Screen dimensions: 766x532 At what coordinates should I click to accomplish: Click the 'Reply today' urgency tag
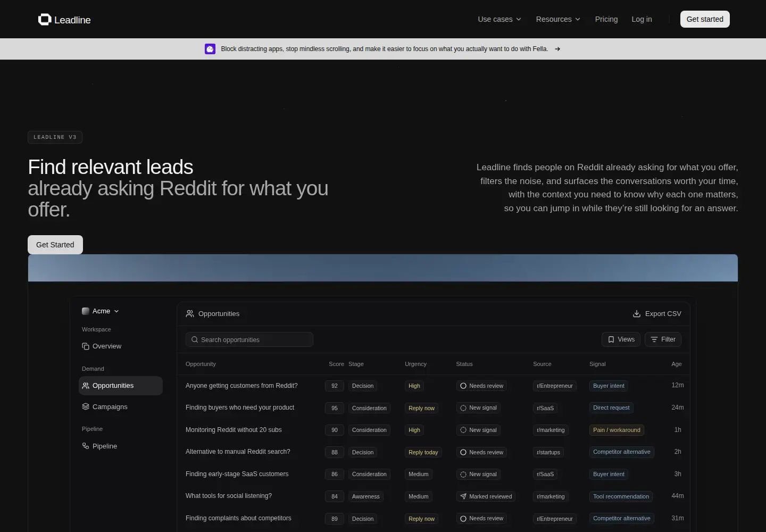[423, 452]
